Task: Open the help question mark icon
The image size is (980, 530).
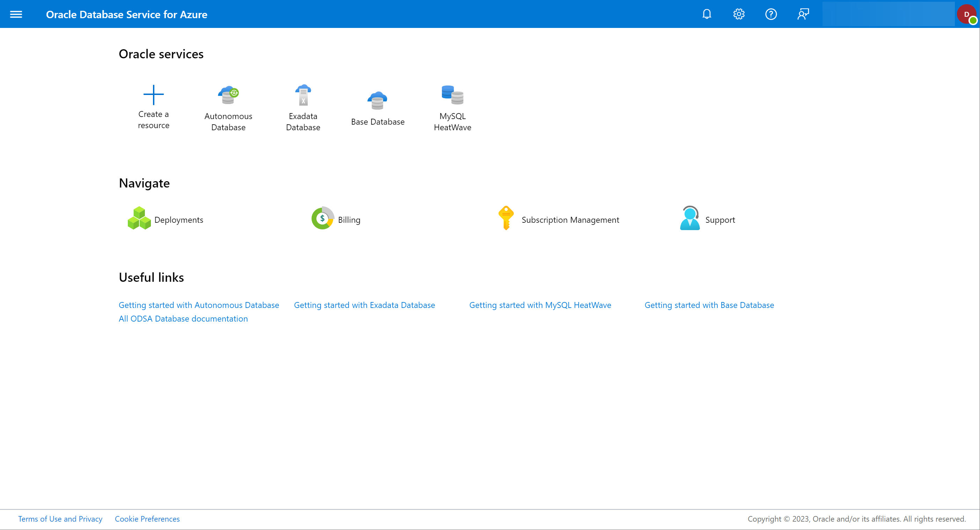Action: point(771,14)
